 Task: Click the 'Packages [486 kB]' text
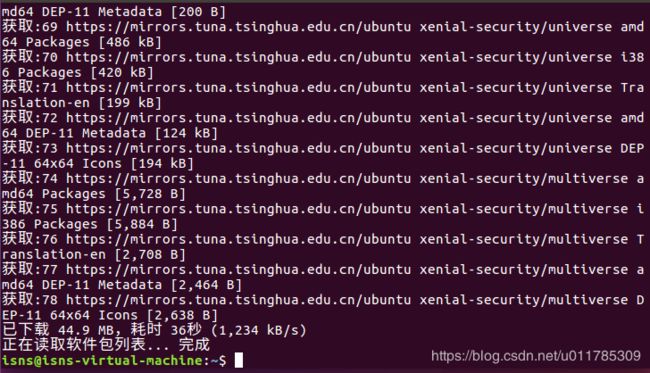pos(93,42)
